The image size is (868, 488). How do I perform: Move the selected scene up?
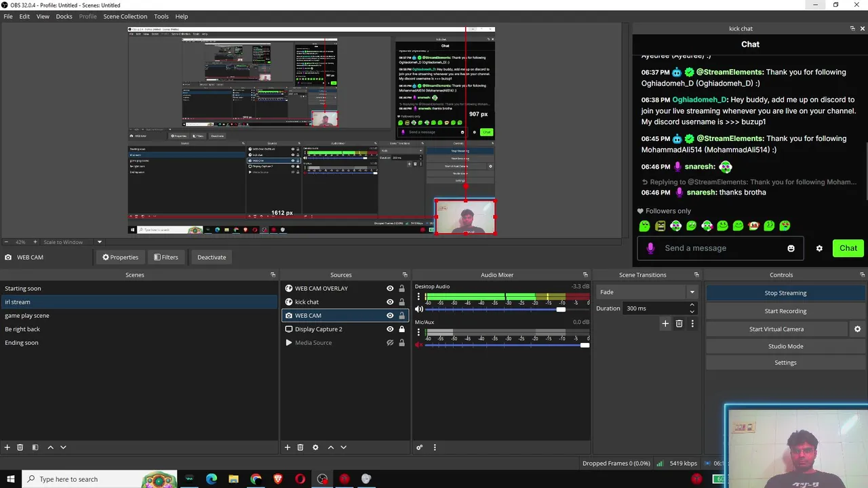click(x=50, y=447)
